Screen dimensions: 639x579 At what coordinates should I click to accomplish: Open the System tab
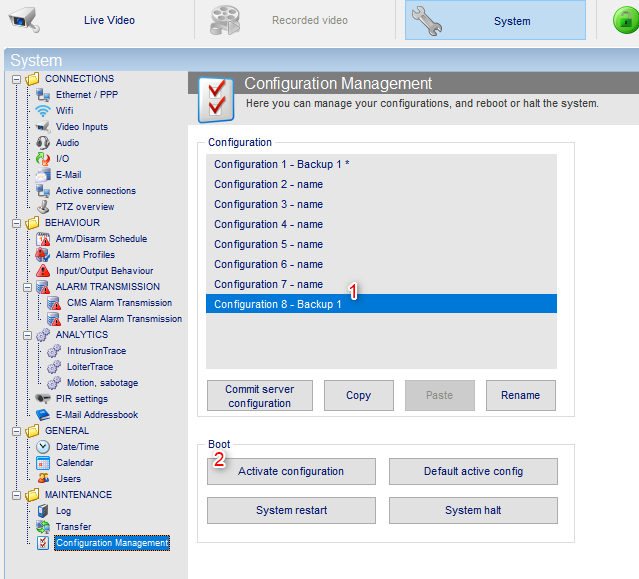[x=495, y=20]
